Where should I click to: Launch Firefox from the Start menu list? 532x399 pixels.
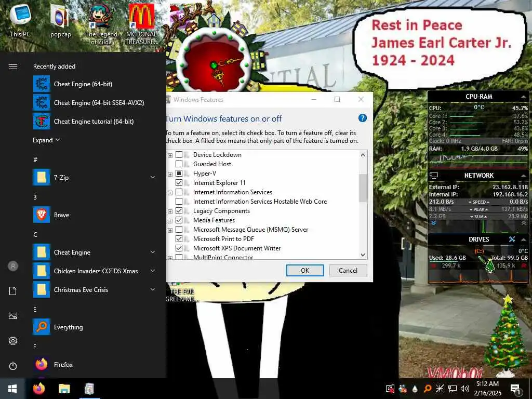95,364
